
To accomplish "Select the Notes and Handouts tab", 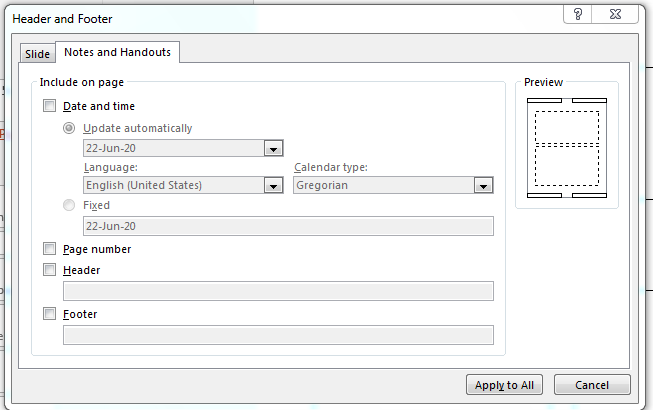I will coord(117,52).
